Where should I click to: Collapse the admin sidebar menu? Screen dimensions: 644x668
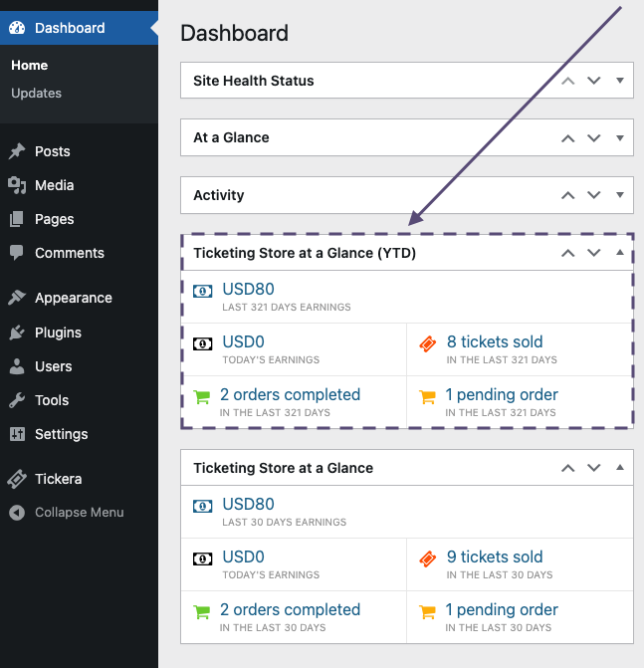(x=79, y=512)
